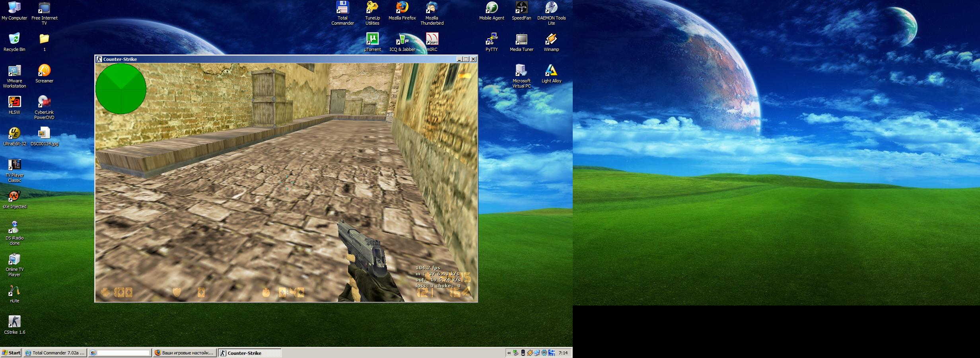The image size is (980, 358).
Task: Click the system tray clock
Action: coord(563,353)
